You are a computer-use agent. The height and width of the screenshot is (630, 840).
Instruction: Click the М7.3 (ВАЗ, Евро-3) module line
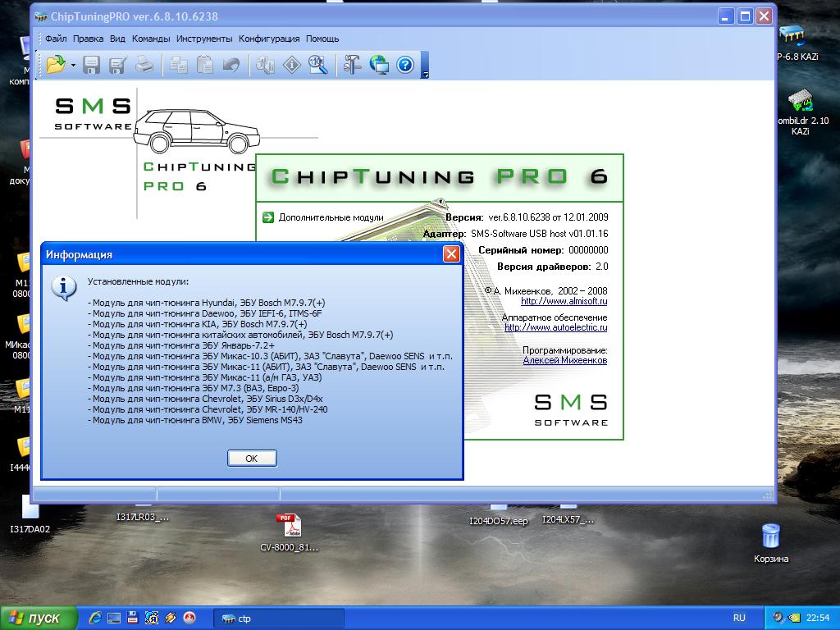pyautogui.click(x=194, y=388)
